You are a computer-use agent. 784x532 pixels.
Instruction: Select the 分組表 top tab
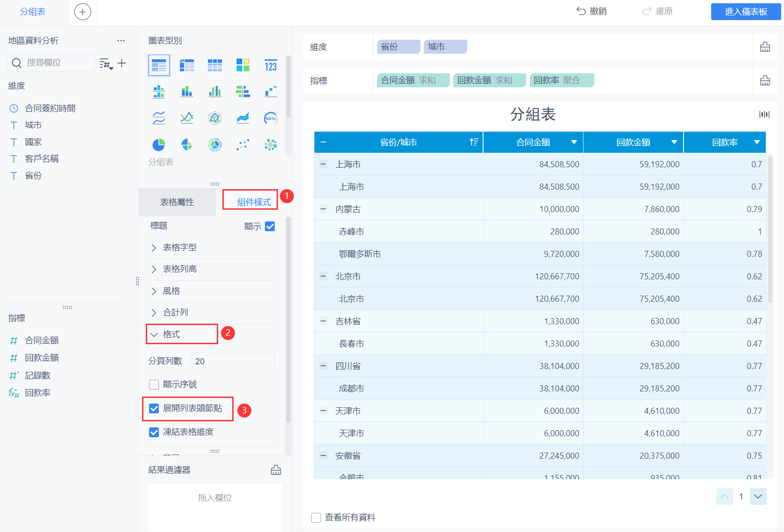(x=33, y=12)
